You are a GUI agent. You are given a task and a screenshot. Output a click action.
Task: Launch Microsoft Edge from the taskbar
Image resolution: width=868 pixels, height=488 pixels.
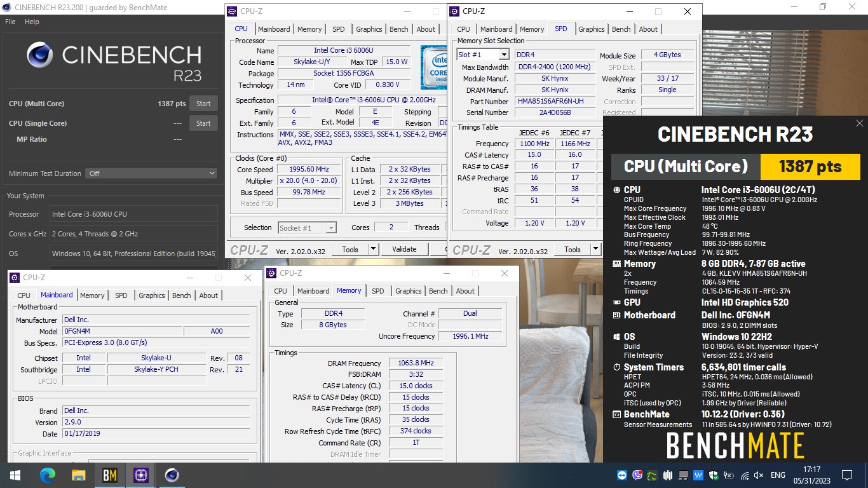click(x=48, y=475)
